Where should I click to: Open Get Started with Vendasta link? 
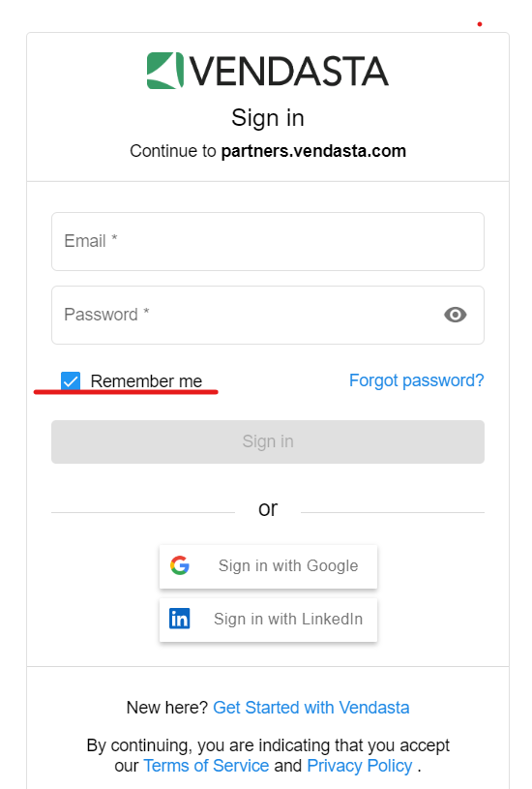[x=311, y=708]
